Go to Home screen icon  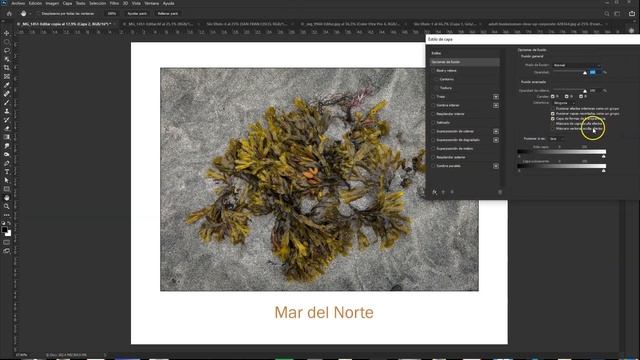(x=9, y=13)
